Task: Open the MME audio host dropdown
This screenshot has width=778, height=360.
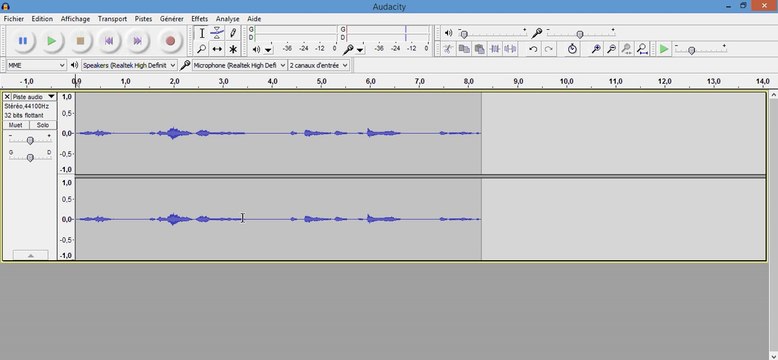Action: click(x=36, y=65)
